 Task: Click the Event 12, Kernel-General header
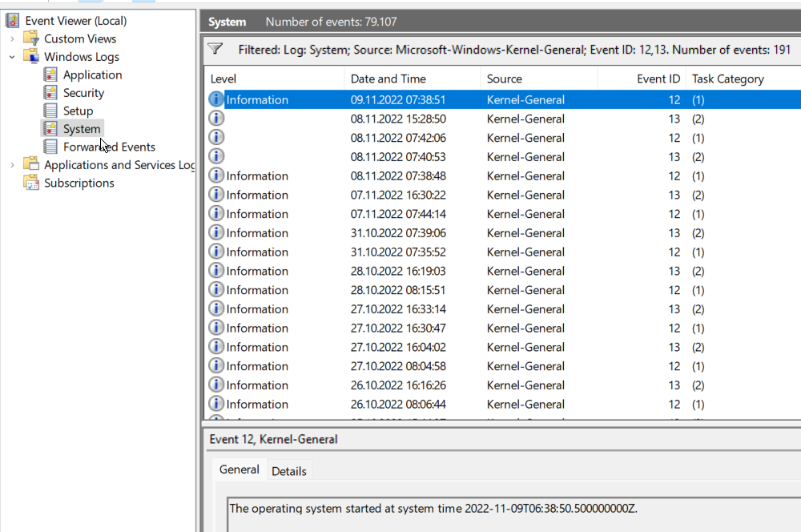click(273, 439)
